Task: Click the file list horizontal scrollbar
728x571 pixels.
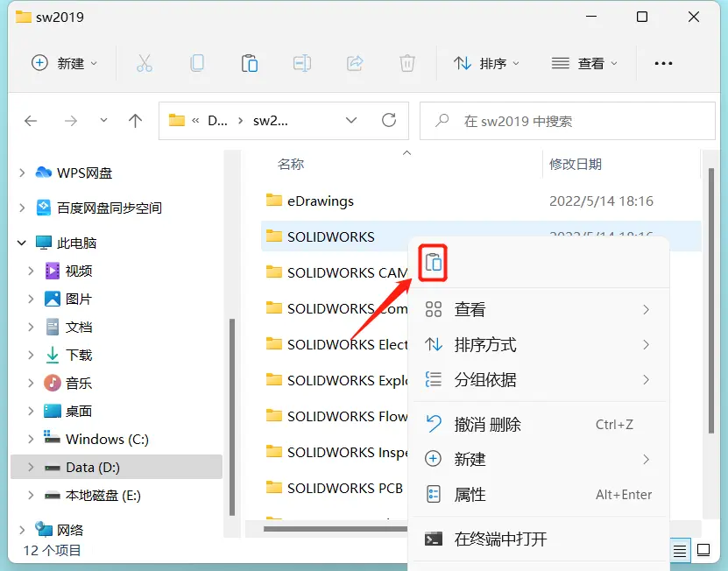Action: 336,529
